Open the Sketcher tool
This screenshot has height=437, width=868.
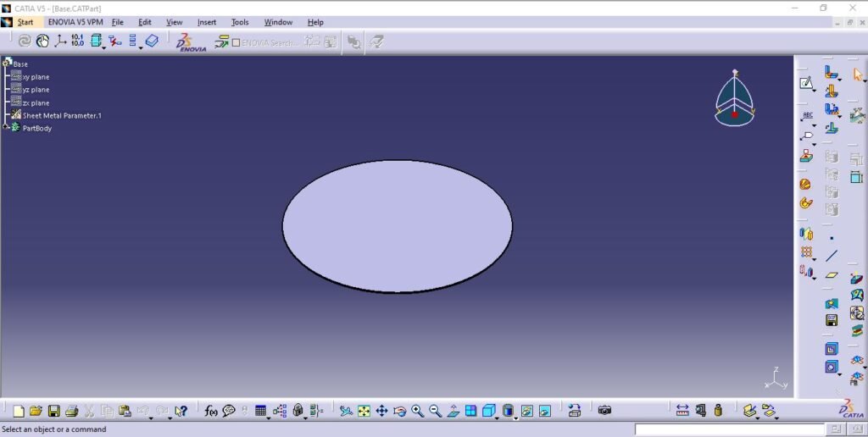[x=806, y=83]
